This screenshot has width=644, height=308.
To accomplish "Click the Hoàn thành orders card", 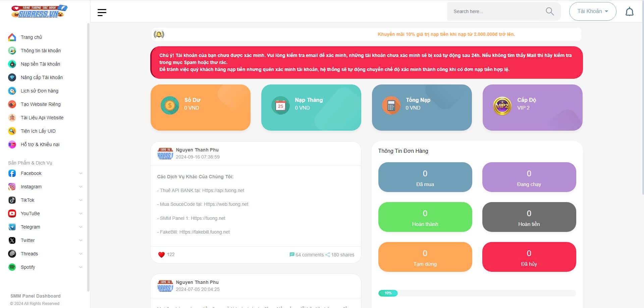I will click(425, 217).
